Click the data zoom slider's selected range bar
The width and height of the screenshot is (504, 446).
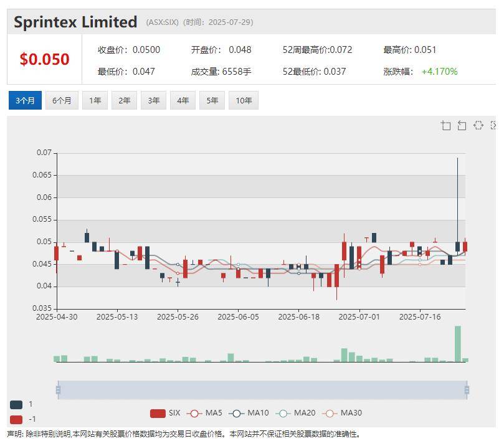pyautogui.click(x=262, y=390)
